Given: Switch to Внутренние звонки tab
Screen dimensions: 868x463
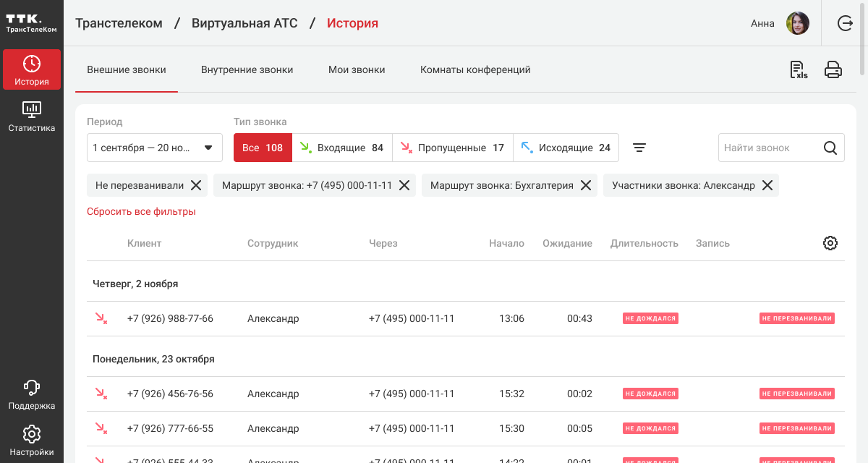Looking at the screenshot, I should tap(247, 70).
